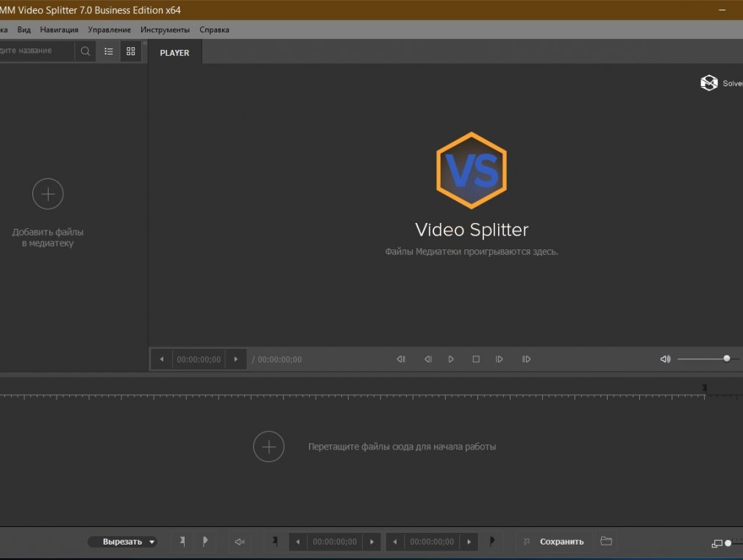
Task: Jump to previous keyframe in player controls
Action: click(401, 359)
